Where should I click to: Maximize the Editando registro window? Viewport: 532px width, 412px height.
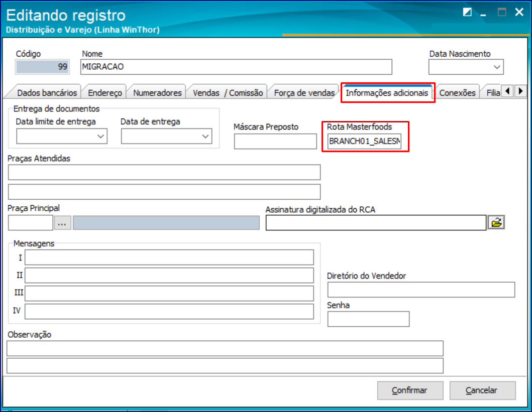[502, 12]
